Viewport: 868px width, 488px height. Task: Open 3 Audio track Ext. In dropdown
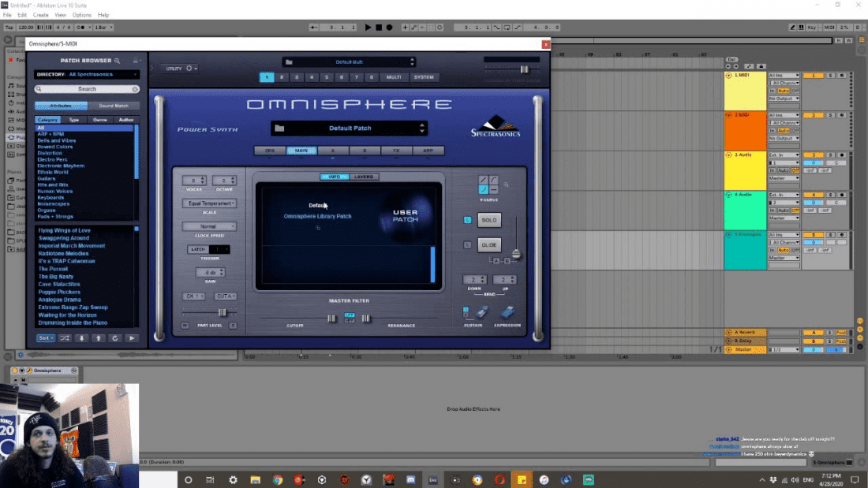(784, 155)
